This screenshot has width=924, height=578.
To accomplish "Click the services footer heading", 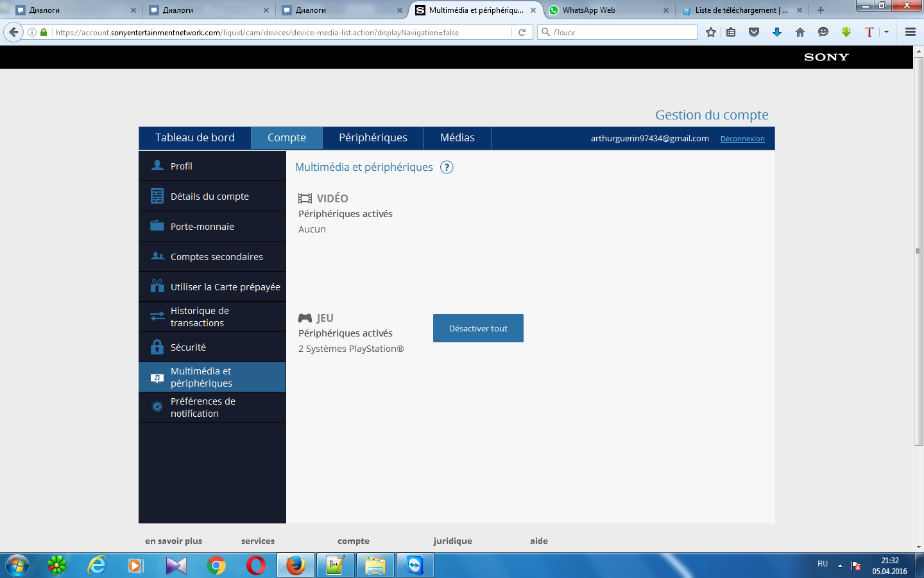I will click(258, 541).
